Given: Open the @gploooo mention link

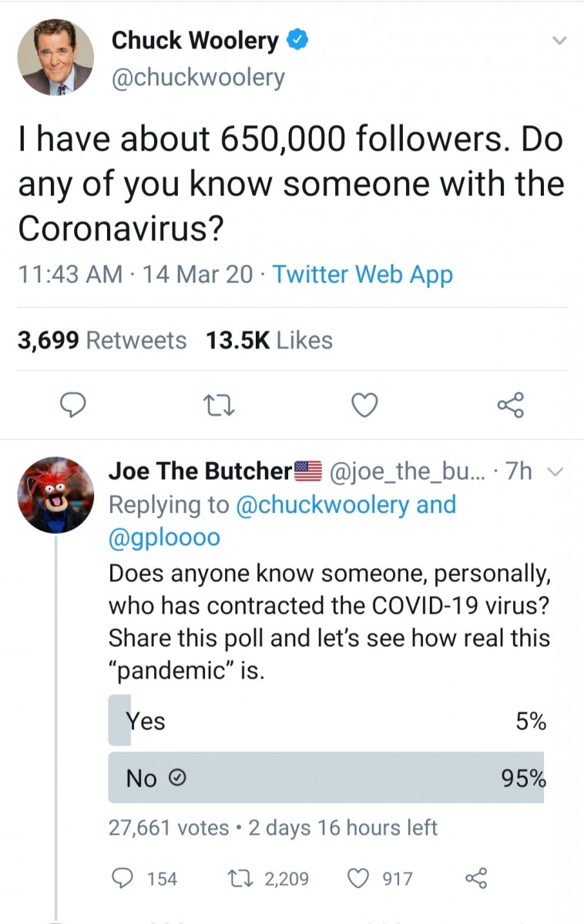Looking at the screenshot, I should pyautogui.click(x=164, y=537).
